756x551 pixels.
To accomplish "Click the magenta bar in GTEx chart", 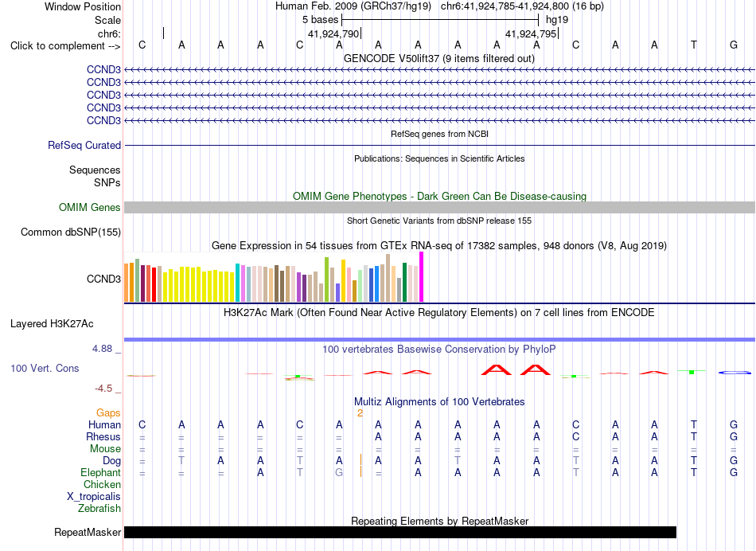I will 422,277.
